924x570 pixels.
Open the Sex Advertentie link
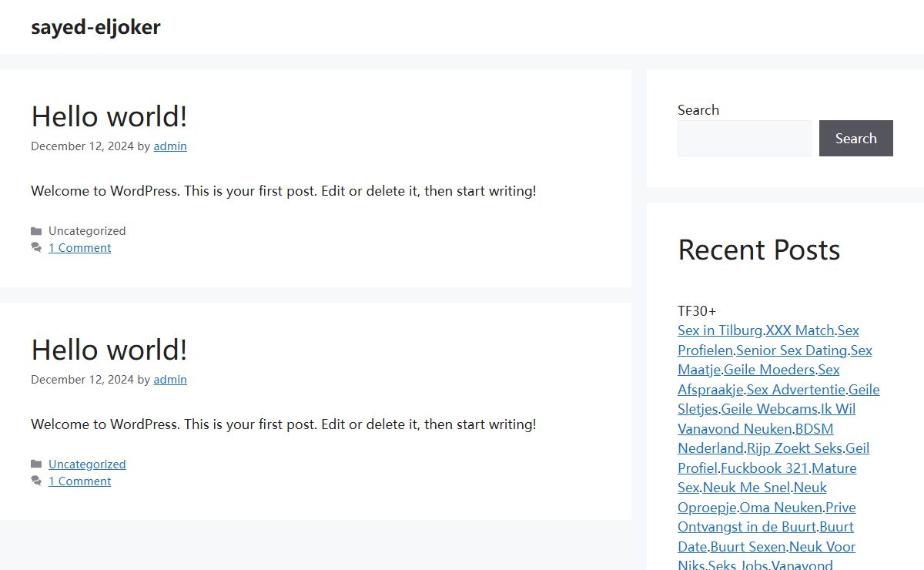796,390
